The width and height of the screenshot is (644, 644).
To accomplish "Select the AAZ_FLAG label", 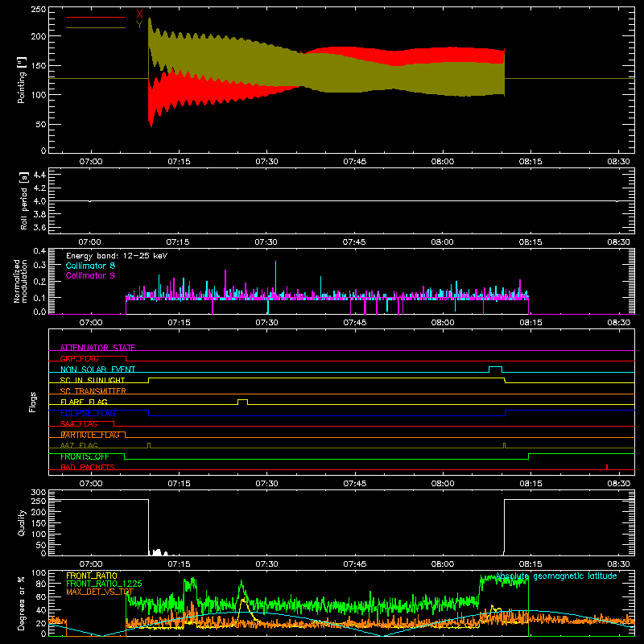I will click(x=79, y=445).
